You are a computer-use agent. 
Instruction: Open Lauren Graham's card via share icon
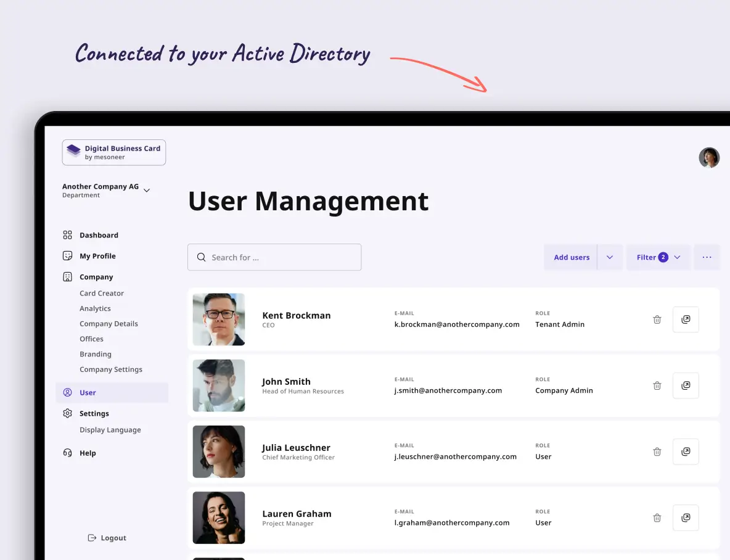click(x=686, y=518)
